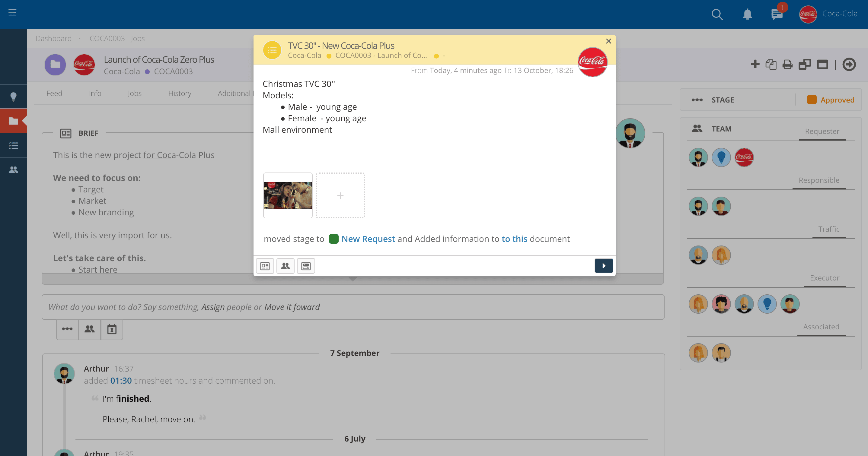Open chat messages with unread badge

tap(777, 14)
